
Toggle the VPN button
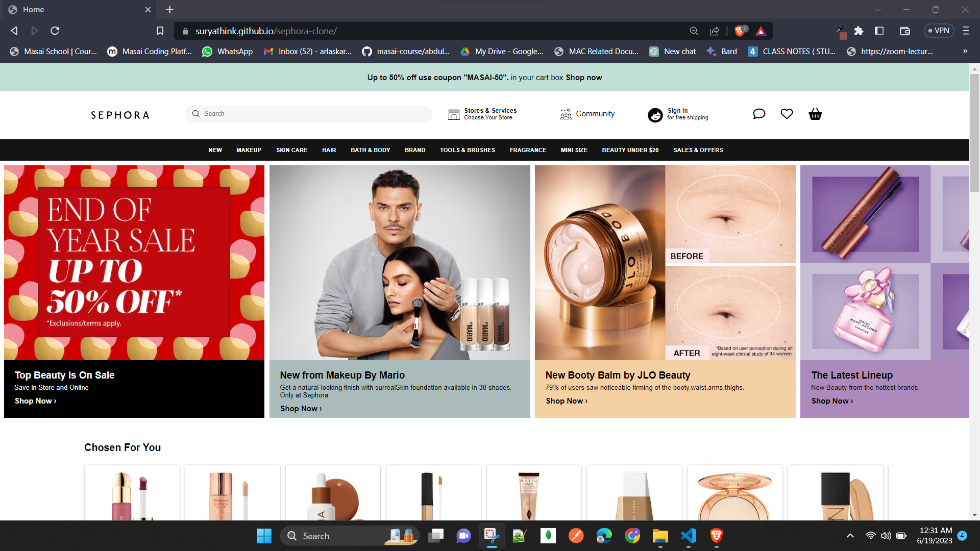[939, 31]
